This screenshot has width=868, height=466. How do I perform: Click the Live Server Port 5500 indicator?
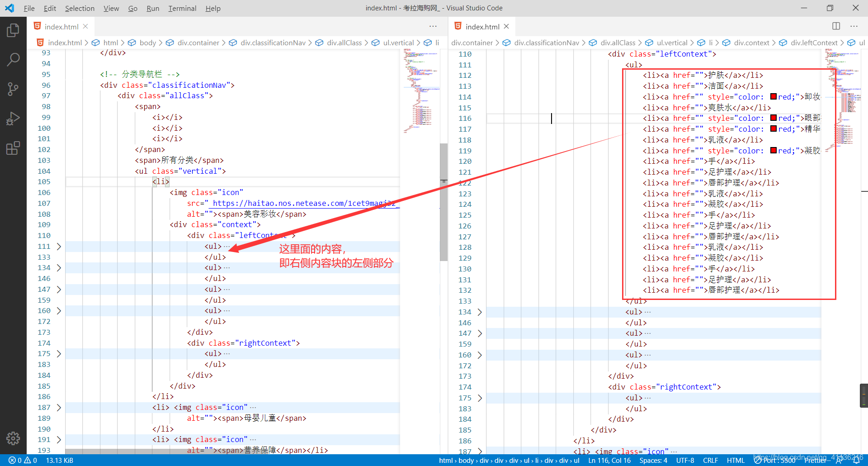(x=775, y=460)
